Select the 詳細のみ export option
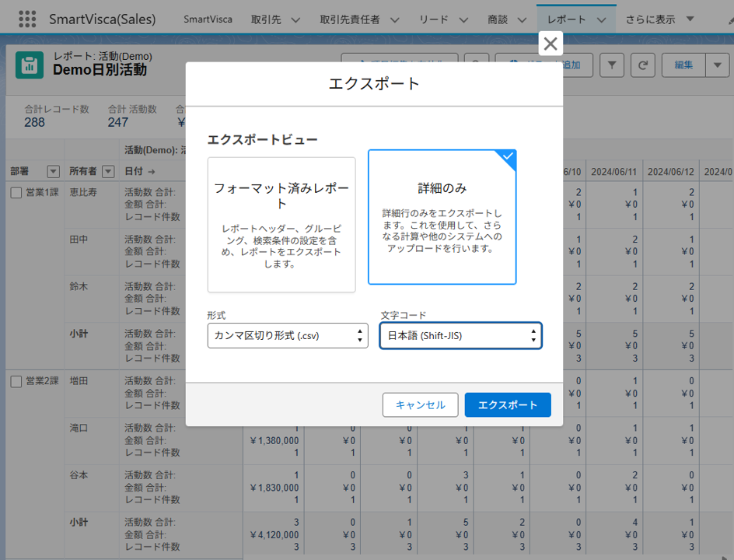Screen dimensions: 734x560 442,217
